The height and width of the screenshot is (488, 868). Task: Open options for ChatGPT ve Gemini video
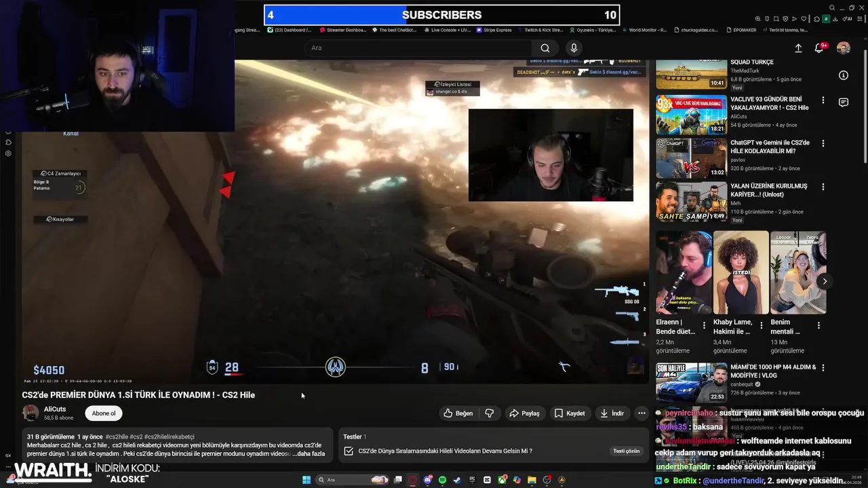pos(823,144)
